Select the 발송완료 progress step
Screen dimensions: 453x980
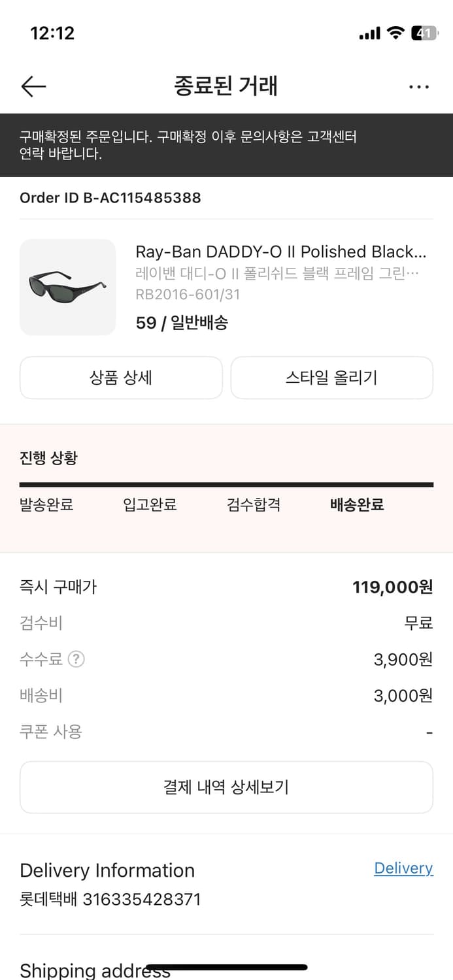click(46, 504)
